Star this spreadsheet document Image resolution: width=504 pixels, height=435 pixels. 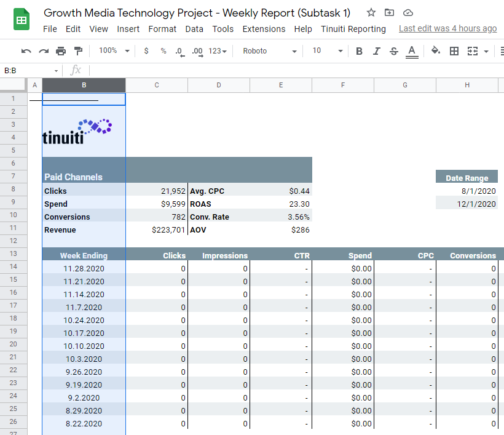[x=371, y=12]
